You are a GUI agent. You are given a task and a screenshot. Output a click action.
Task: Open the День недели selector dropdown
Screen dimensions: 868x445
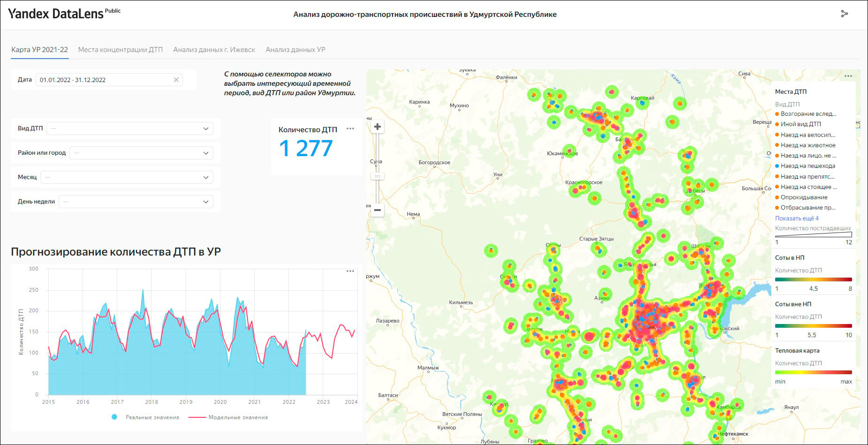[136, 202]
